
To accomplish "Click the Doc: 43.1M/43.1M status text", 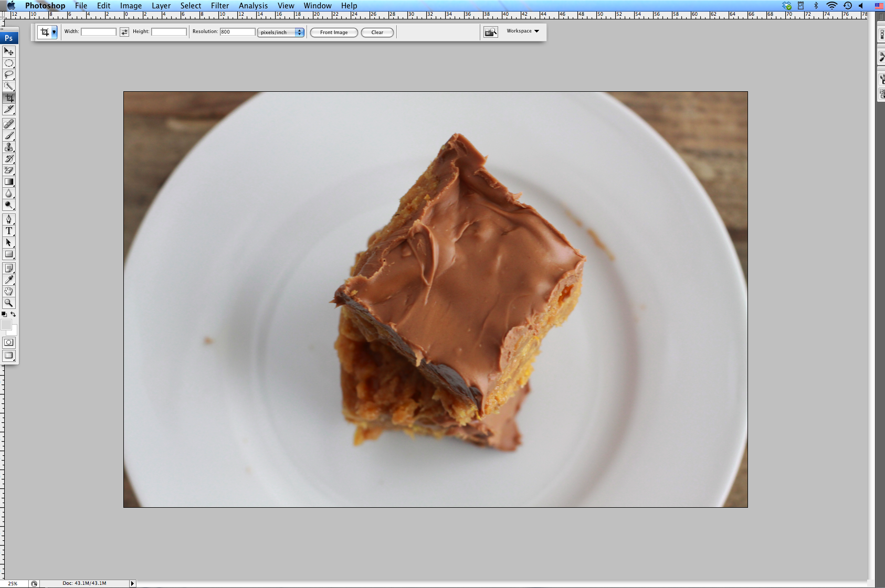I will coord(84,583).
